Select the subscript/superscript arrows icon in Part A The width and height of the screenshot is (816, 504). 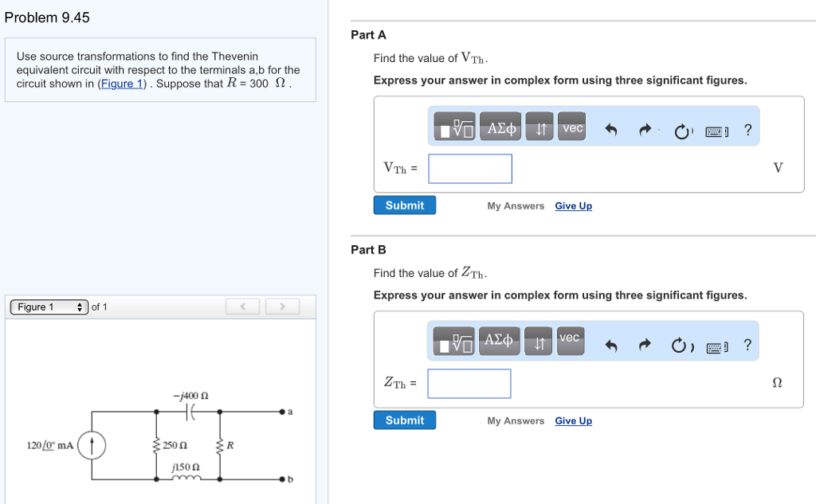539,126
